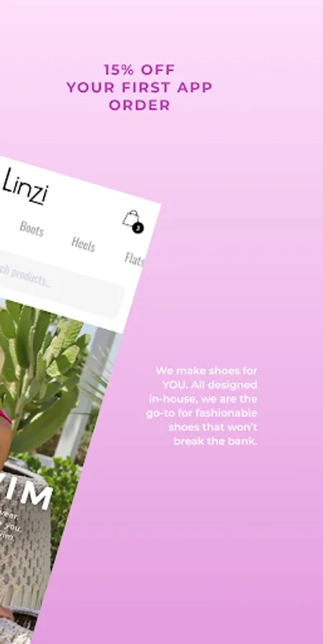The image size is (323, 644).
Task: Click the 'go-to for fashionable' text line
Action: (202, 413)
